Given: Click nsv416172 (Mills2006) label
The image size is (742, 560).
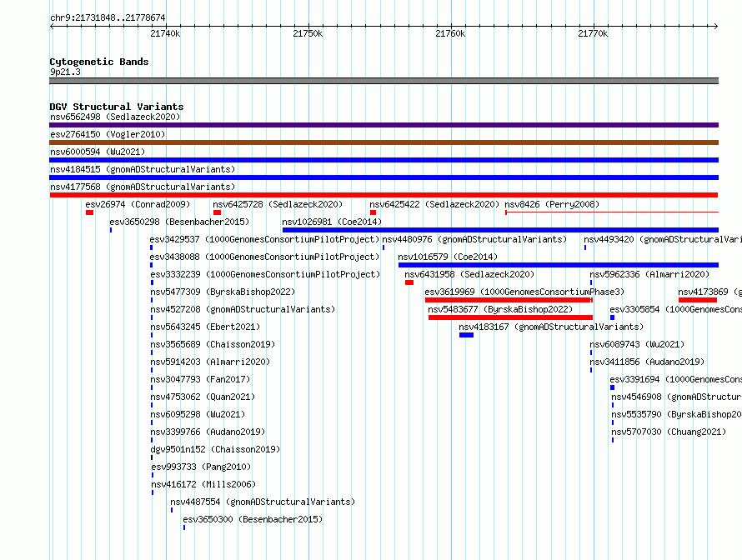Looking at the screenshot, I should tap(203, 484).
